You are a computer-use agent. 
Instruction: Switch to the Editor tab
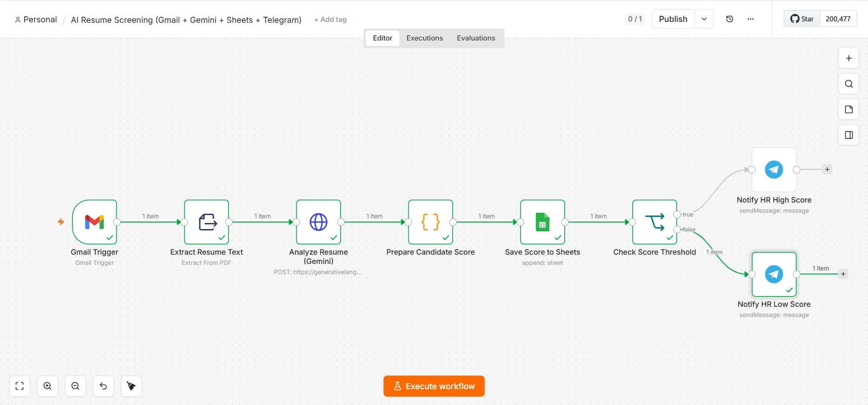pyautogui.click(x=382, y=38)
